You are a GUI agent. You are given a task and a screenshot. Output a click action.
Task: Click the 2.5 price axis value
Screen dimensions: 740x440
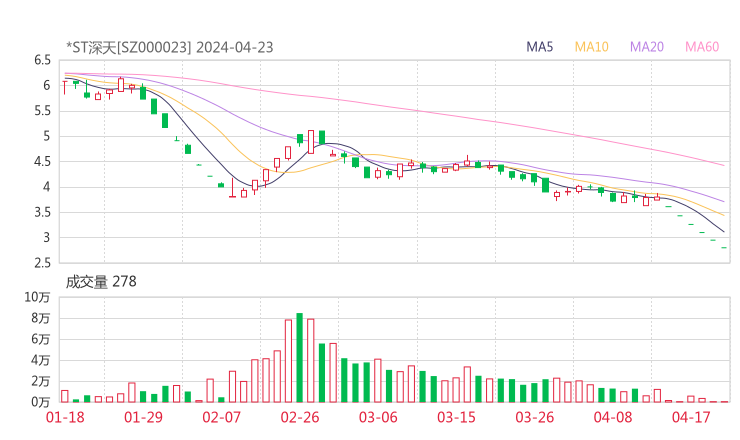(x=42, y=263)
